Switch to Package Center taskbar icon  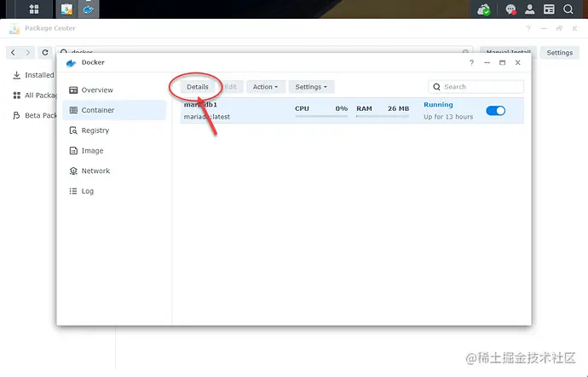tap(66, 9)
